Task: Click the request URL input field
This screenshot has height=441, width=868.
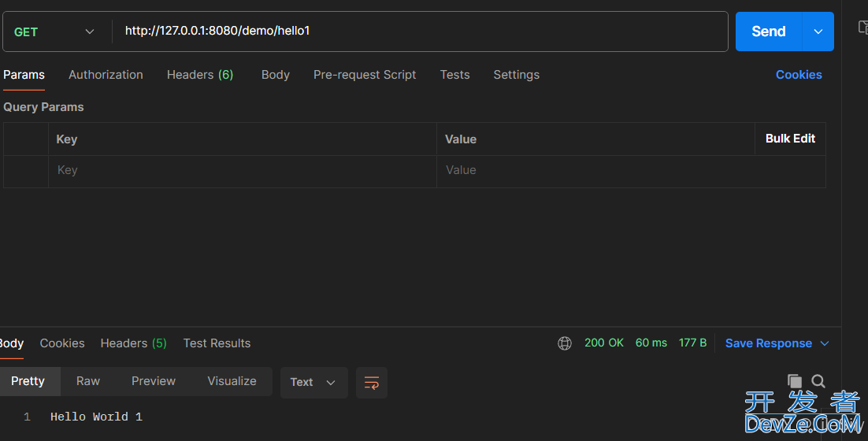Action: click(420, 31)
